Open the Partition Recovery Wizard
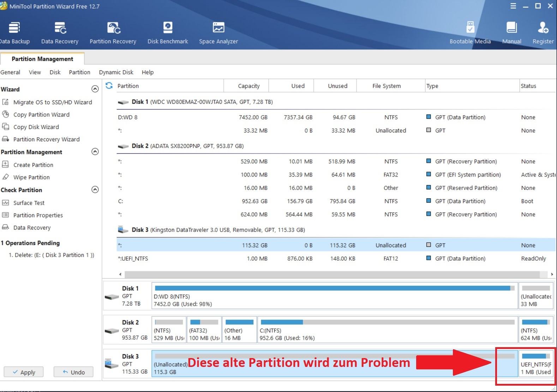 (41, 139)
